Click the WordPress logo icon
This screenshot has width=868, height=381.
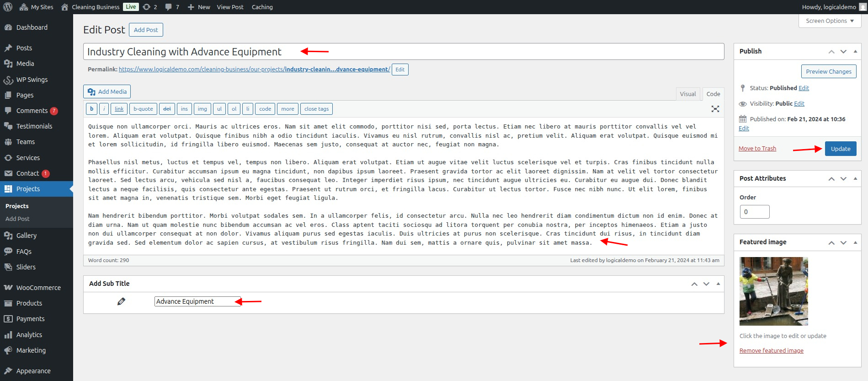point(8,7)
